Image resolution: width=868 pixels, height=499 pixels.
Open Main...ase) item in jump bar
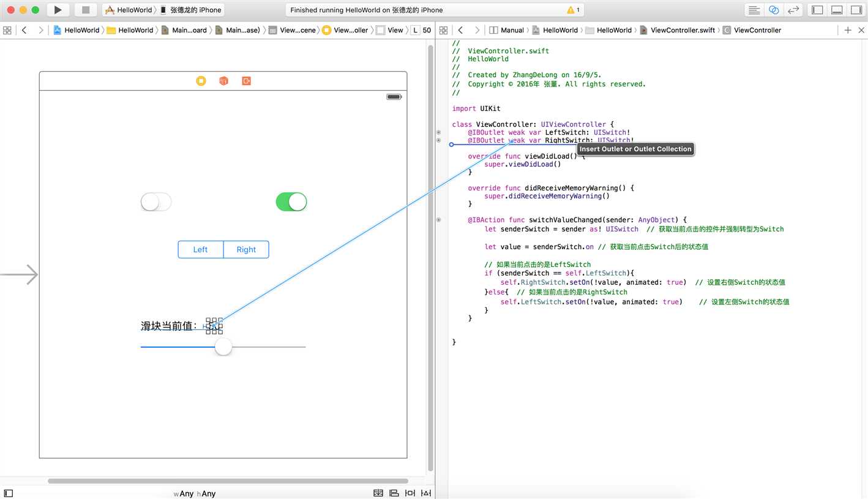point(238,30)
